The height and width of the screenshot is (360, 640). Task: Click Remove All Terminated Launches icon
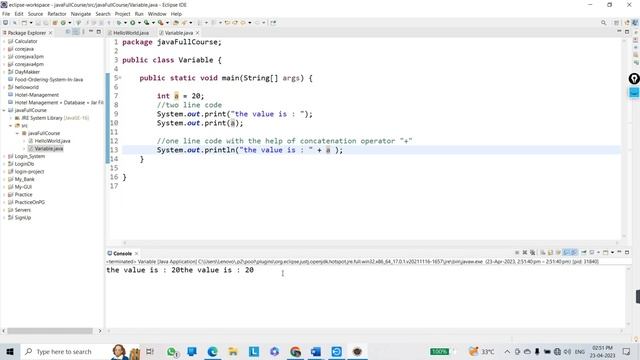click(x=532, y=253)
